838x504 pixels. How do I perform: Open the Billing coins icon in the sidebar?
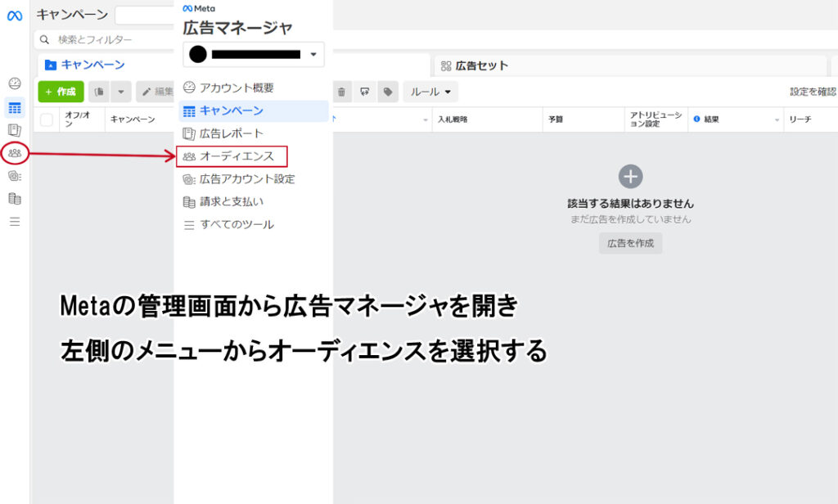(x=14, y=197)
